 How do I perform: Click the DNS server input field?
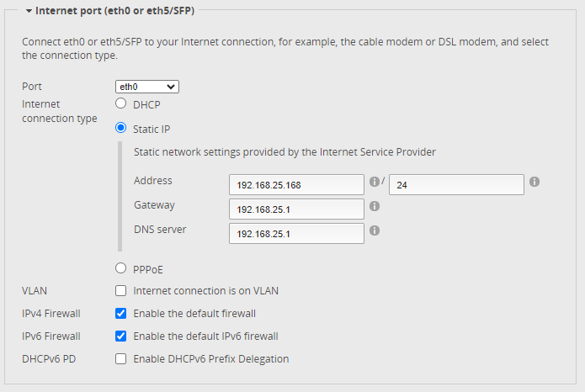click(296, 233)
